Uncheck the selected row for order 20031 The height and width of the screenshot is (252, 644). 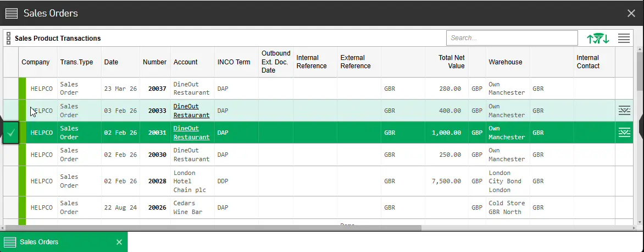[x=11, y=133]
